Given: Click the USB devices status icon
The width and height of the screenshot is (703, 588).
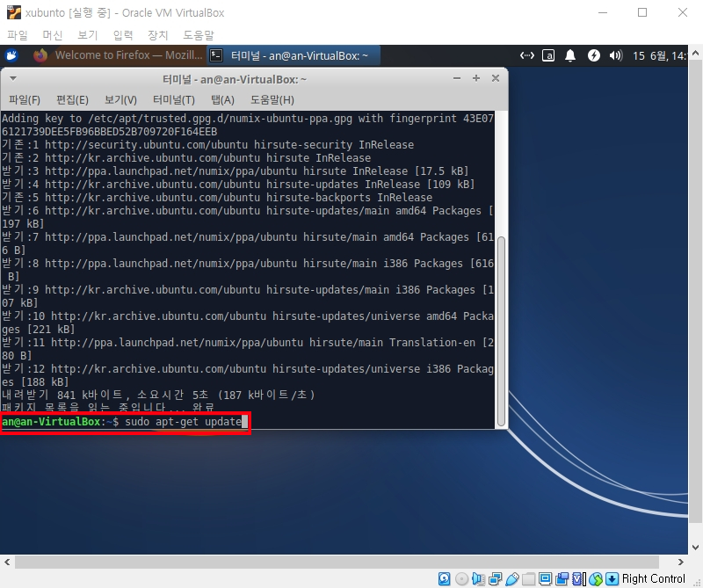Looking at the screenshot, I should 512,578.
